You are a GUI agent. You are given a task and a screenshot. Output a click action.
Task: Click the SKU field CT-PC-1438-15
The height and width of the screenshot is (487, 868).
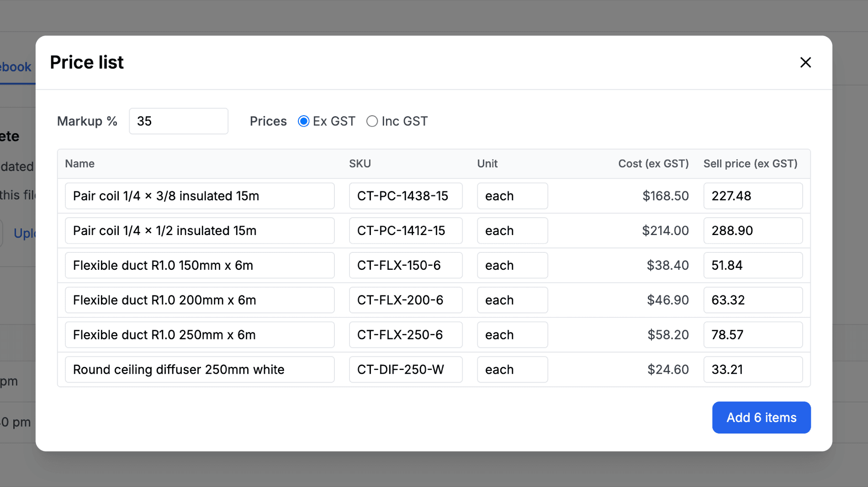pos(406,196)
